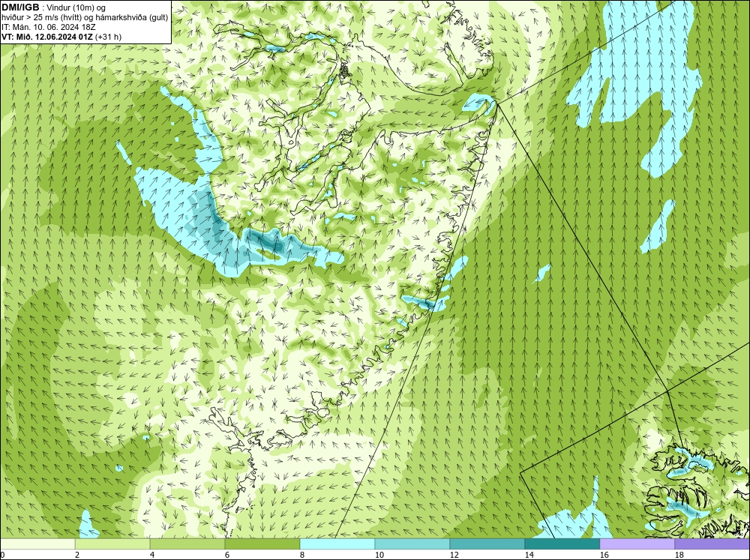
Task: Pick the darker green legend color for 6–8 m/s
Action: 262,544
